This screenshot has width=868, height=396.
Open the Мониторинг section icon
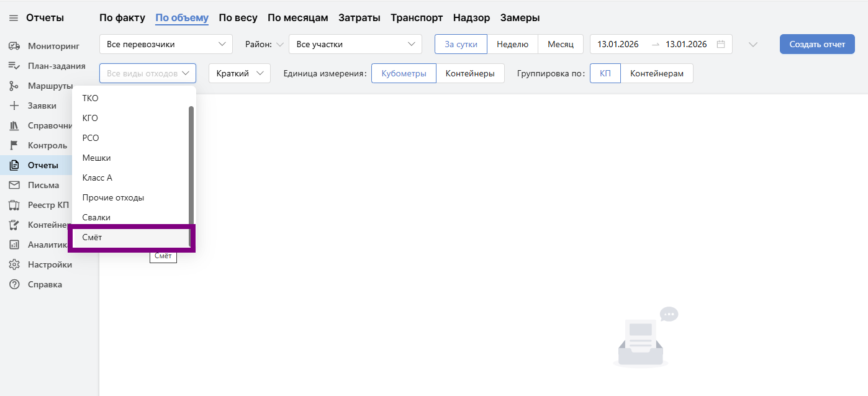pos(15,45)
